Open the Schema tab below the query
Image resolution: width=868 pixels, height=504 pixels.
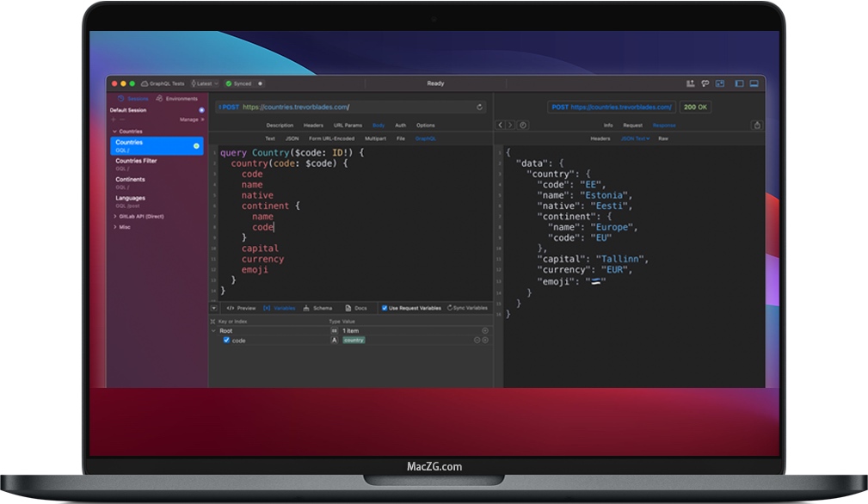(317, 308)
